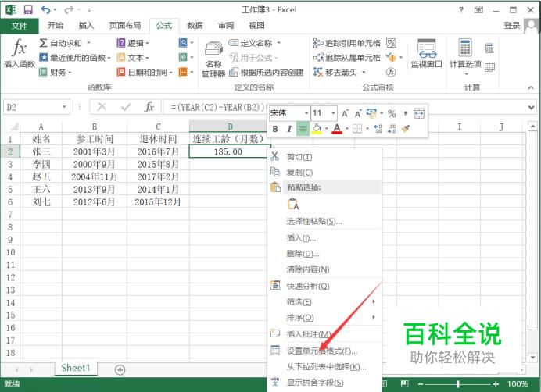Click the Evaluate Formula fx circle icon
541x392 pixels.
click(x=391, y=72)
